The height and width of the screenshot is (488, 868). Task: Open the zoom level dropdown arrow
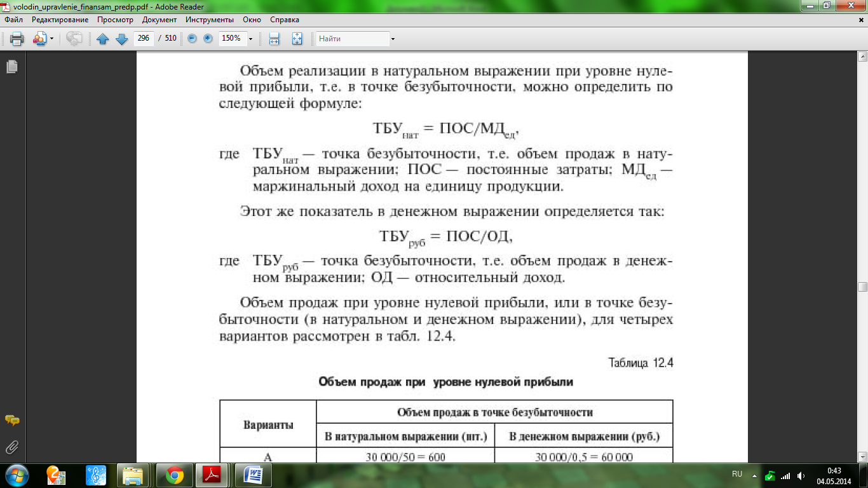click(250, 39)
